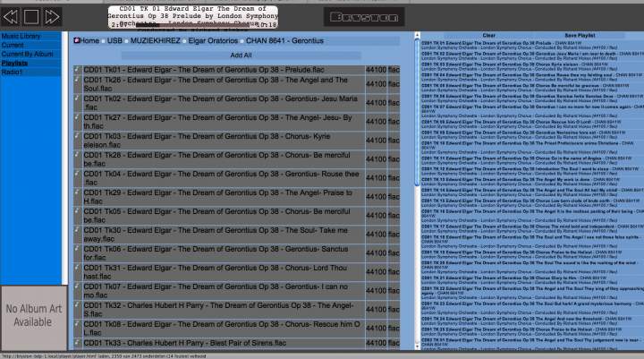Click add icon beside Tk07 I can no mo
The image size is (644, 359).
click(x=77, y=286)
